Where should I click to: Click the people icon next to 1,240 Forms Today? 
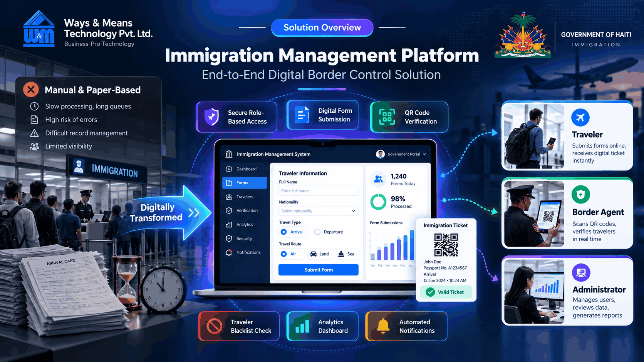(378, 179)
